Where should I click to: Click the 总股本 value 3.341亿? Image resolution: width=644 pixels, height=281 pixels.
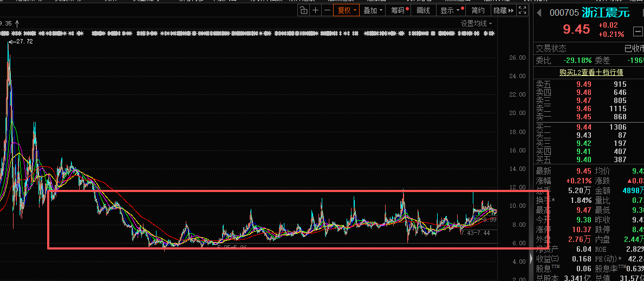click(x=577, y=278)
